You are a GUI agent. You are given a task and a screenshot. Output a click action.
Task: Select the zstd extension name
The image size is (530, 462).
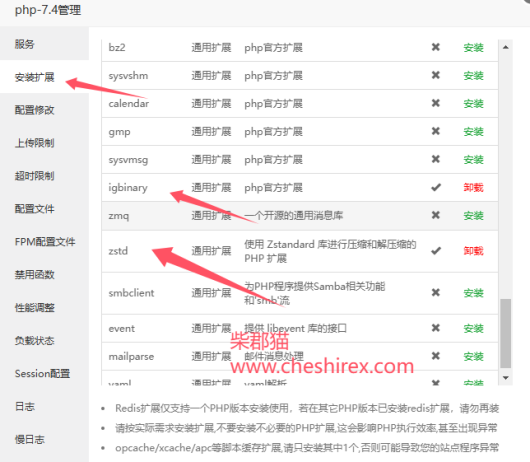coord(118,251)
